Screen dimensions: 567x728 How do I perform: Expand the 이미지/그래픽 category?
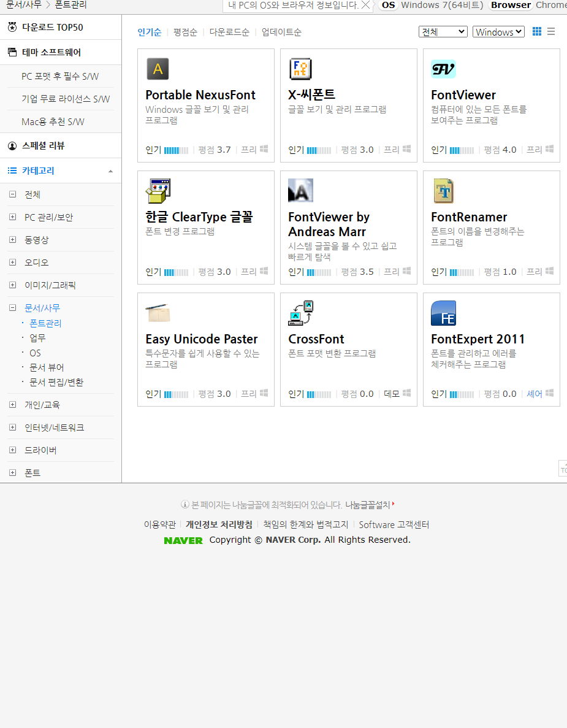pos(12,285)
